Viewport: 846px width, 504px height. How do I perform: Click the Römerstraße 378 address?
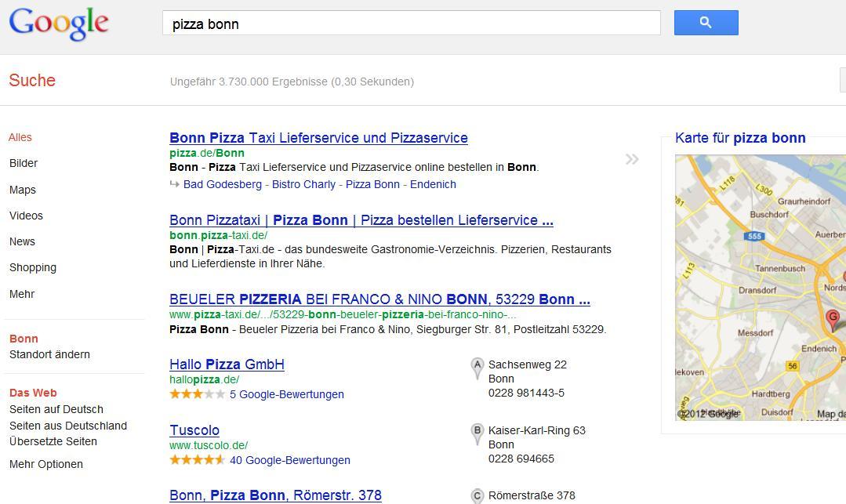tap(532, 495)
